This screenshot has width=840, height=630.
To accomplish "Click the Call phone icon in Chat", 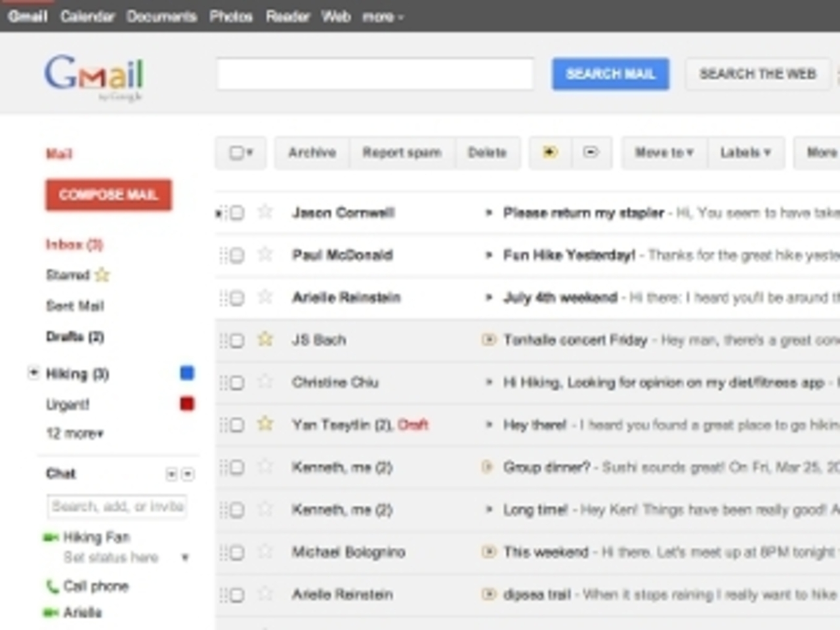I will (x=52, y=586).
